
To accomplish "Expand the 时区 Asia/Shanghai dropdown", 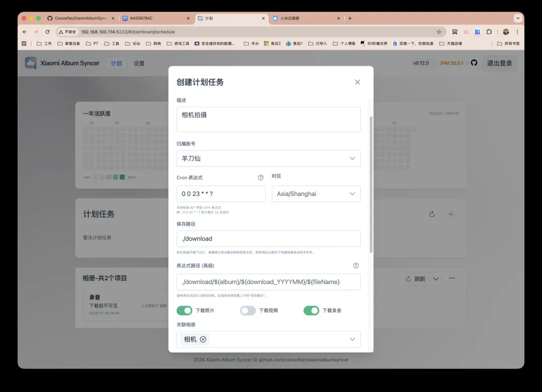I will pyautogui.click(x=316, y=194).
